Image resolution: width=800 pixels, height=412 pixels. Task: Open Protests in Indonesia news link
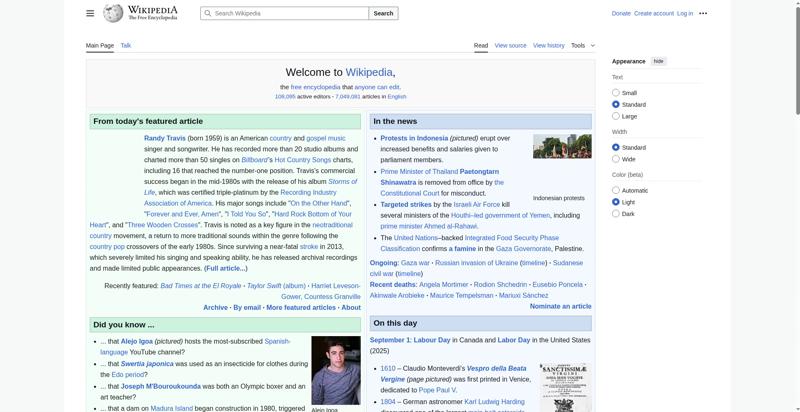(414, 138)
